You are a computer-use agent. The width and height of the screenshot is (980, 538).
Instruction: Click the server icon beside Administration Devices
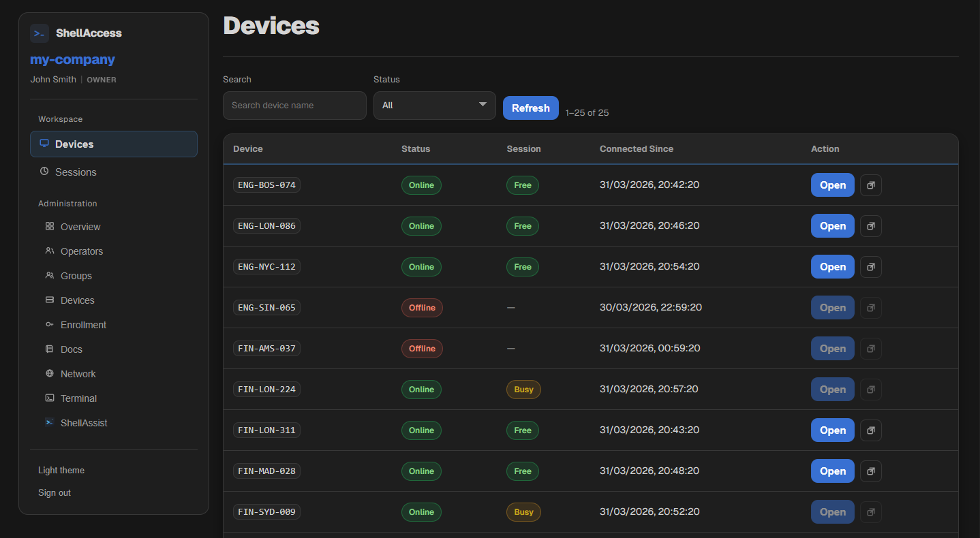click(x=50, y=300)
